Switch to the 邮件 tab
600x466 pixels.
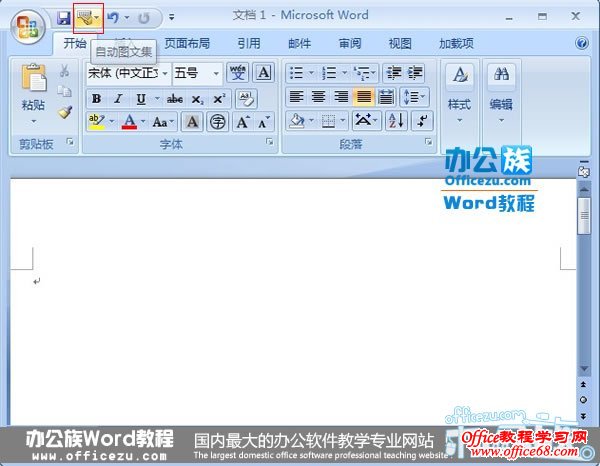tap(299, 43)
